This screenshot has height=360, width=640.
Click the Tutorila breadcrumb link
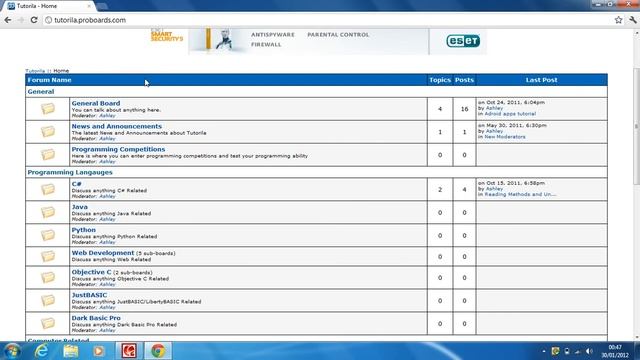35,71
